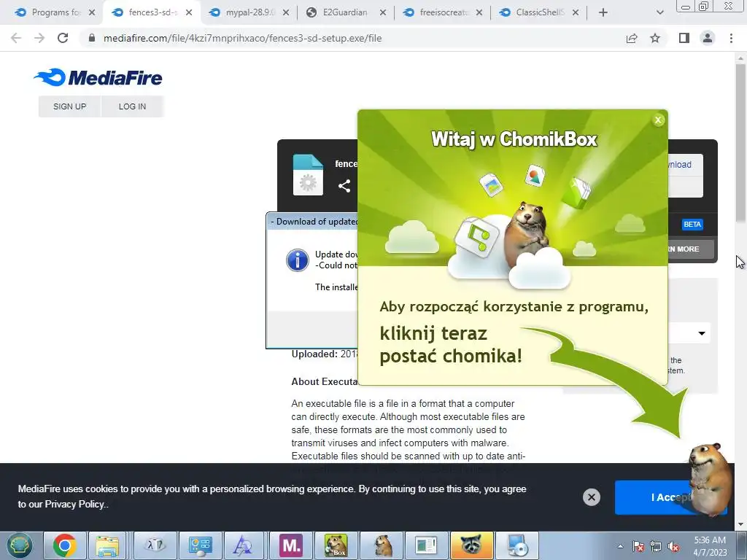
Task: Close the E2Guardian tab
Action: (382, 12)
